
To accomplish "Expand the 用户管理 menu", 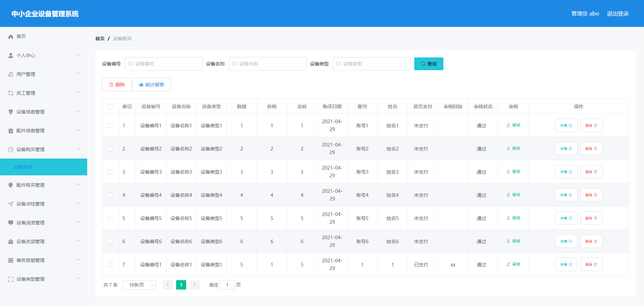I will coord(44,74).
